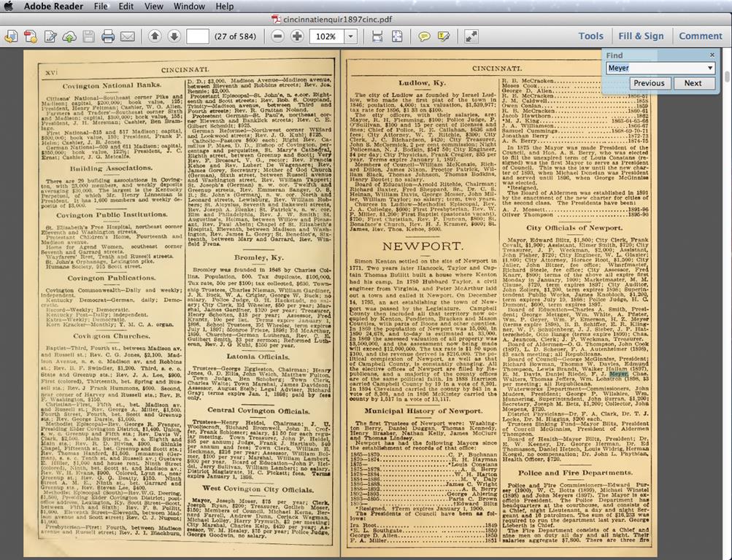Click the Latonia Officials heading
Screen dimensions: 732x560
point(258,357)
